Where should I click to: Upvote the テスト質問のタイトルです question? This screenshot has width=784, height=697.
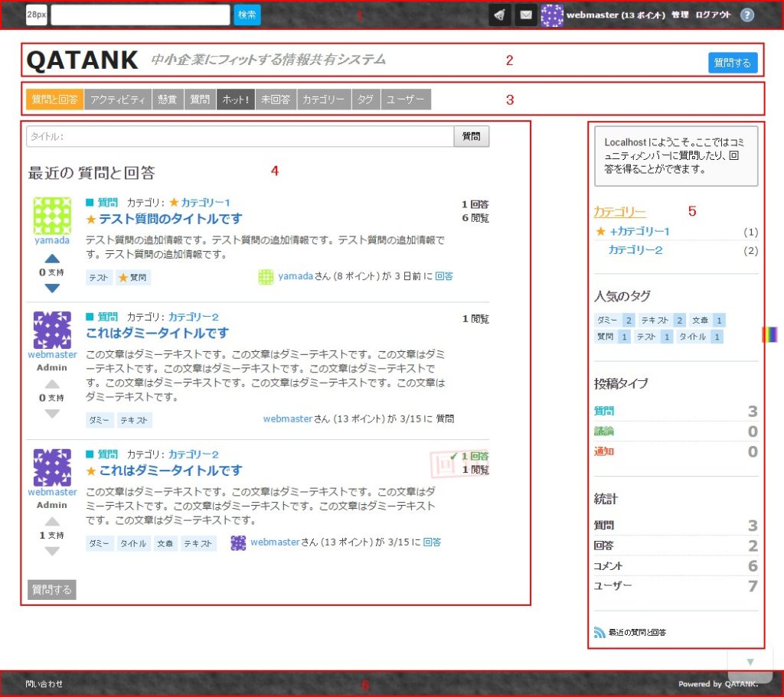52,259
